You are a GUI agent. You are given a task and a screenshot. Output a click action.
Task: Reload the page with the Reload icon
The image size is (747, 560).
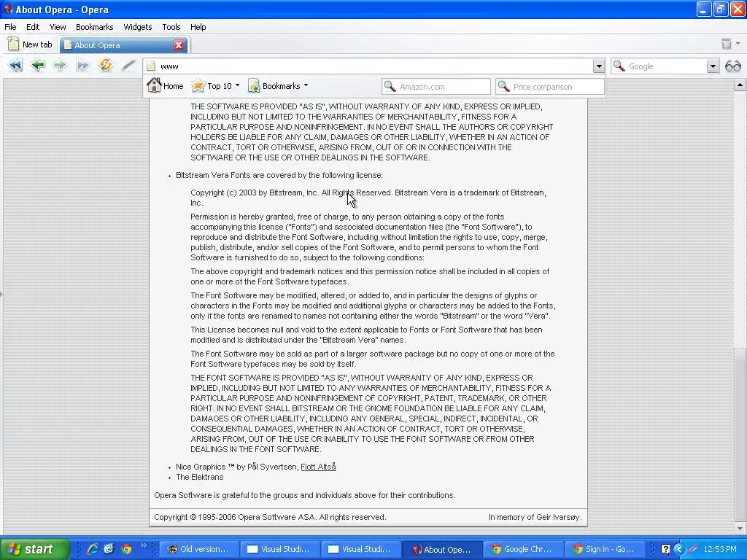105,65
